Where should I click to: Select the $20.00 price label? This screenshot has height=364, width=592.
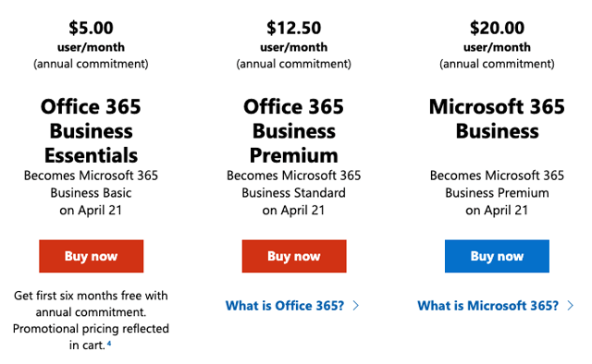(497, 28)
